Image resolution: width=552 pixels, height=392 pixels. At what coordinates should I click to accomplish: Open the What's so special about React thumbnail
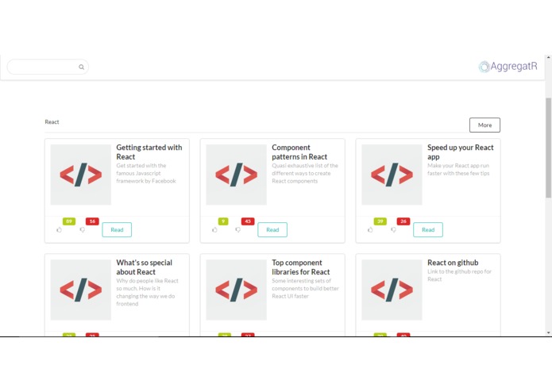point(81,290)
